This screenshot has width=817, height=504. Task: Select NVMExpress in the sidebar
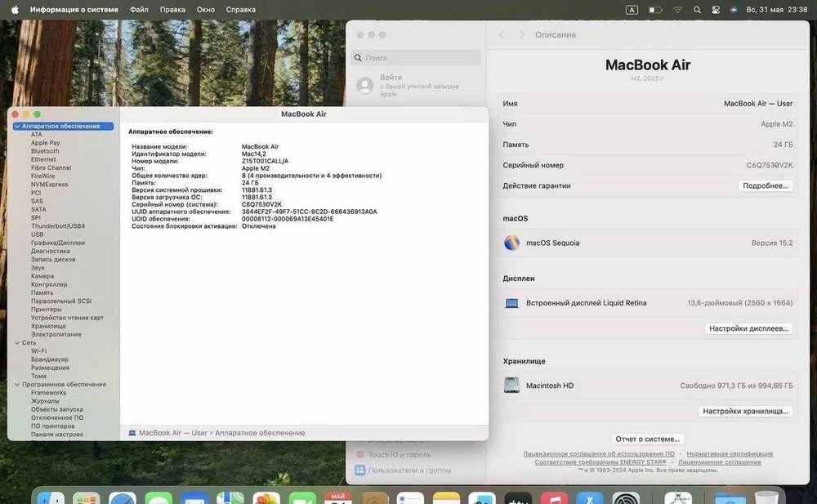click(x=50, y=185)
